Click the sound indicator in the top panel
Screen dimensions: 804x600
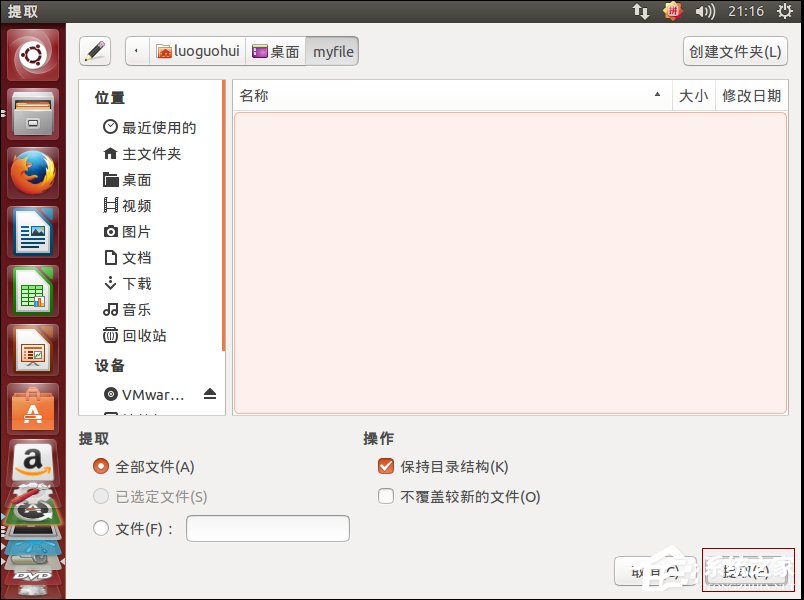(x=706, y=12)
